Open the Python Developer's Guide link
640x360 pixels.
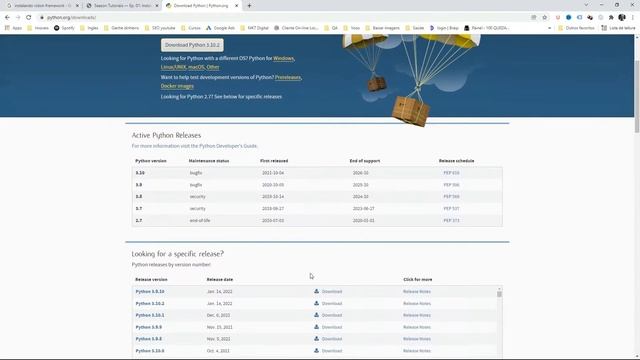tap(228, 146)
